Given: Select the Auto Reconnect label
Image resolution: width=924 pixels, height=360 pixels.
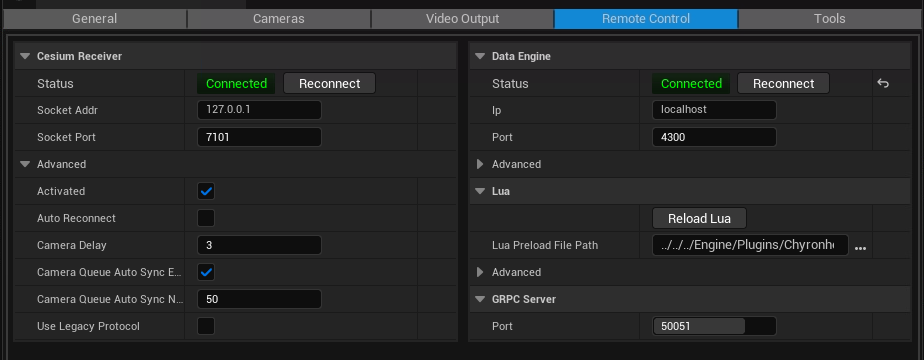Looking at the screenshot, I should tap(76, 218).
